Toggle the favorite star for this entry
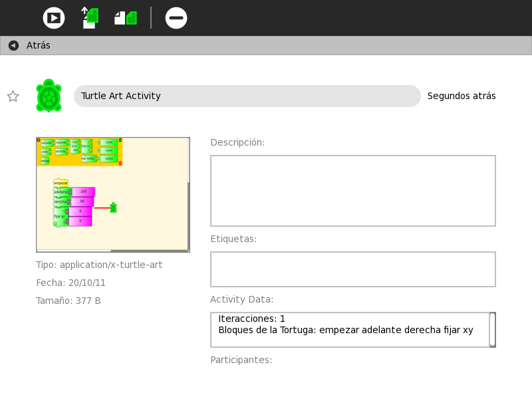 (x=13, y=96)
